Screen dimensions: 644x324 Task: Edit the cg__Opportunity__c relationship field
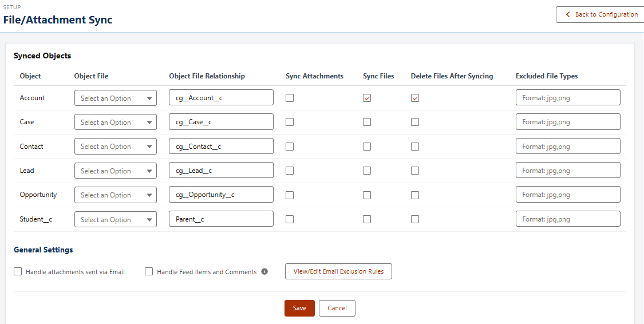pos(221,195)
